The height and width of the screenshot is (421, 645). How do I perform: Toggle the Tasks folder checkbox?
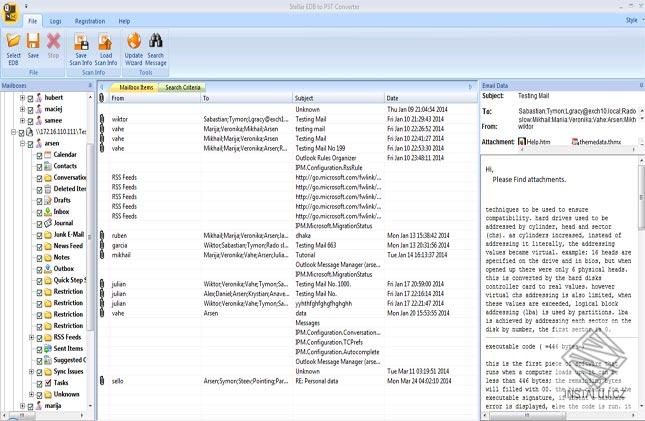(x=39, y=384)
